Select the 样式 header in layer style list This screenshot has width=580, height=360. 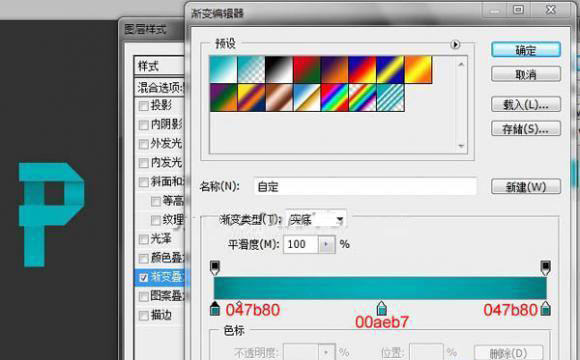[x=160, y=67]
